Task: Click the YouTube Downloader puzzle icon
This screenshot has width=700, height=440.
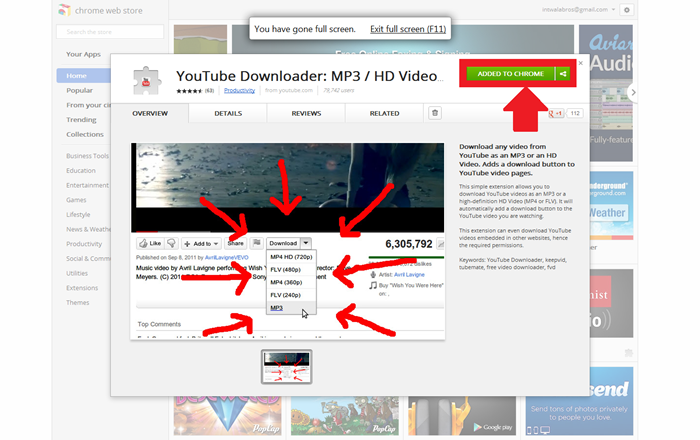Action: 146,81
